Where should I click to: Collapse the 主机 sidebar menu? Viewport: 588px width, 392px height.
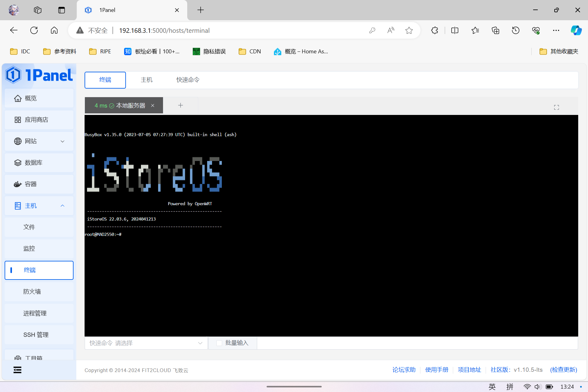click(39, 206)
